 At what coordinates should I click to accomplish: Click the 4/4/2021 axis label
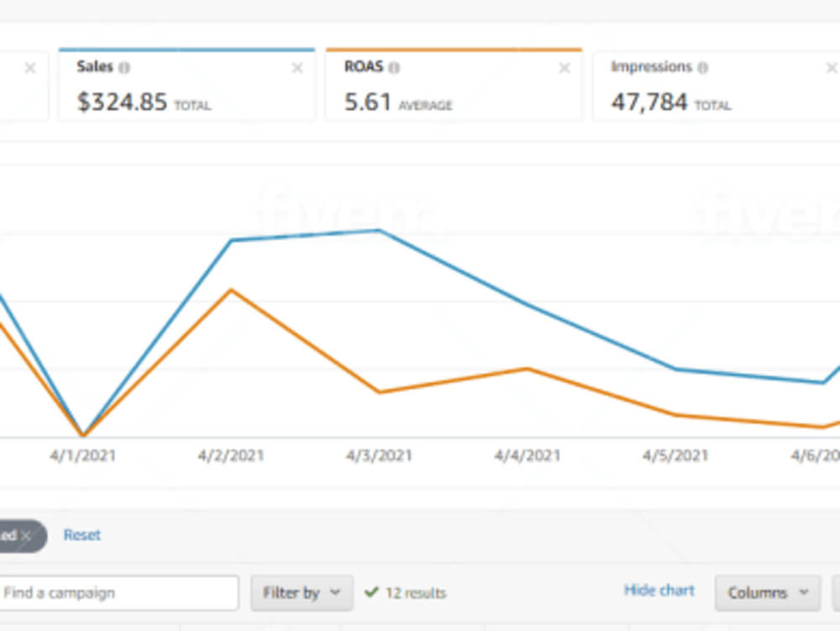click(528, 456)
